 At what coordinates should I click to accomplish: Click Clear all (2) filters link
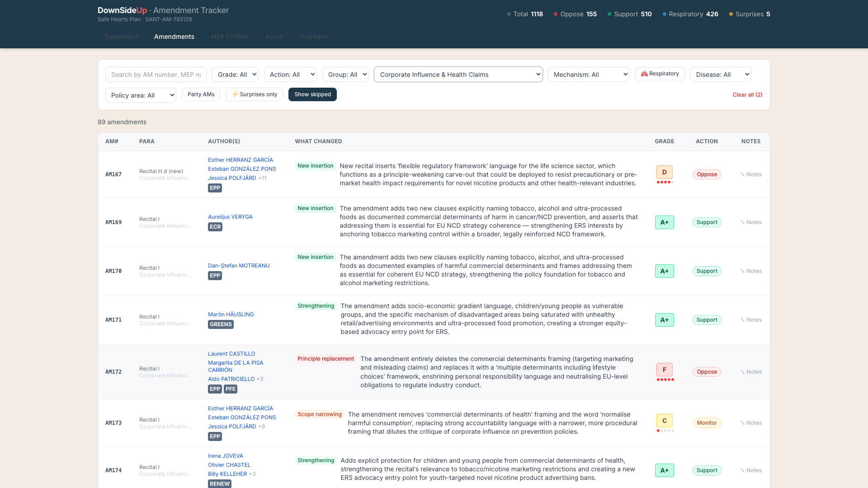[x=747, y=94]
